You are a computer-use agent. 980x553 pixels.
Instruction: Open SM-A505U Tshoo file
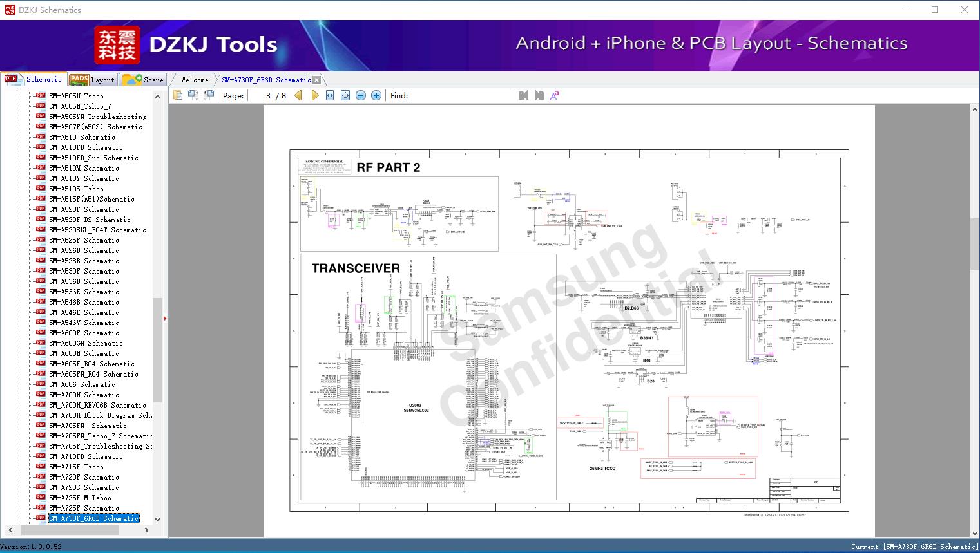pos(76,96)
